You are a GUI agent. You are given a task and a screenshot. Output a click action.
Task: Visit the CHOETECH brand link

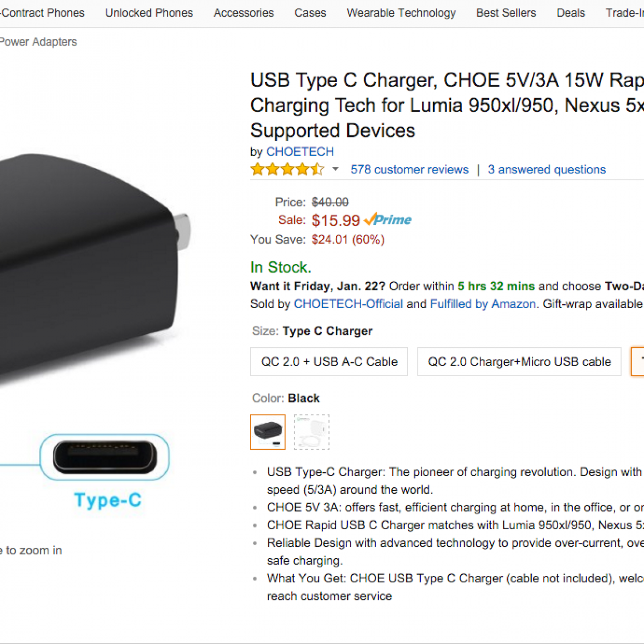[300, 152]
